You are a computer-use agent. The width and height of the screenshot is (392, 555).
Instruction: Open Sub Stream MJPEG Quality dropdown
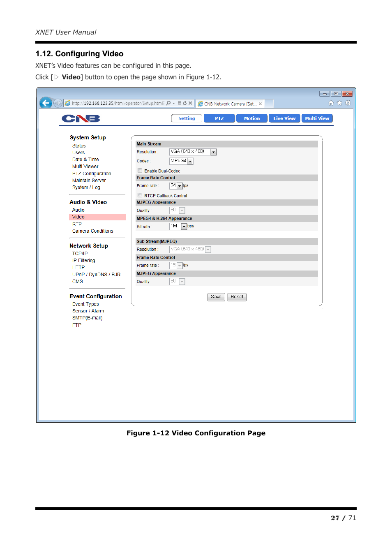(177, 282)
